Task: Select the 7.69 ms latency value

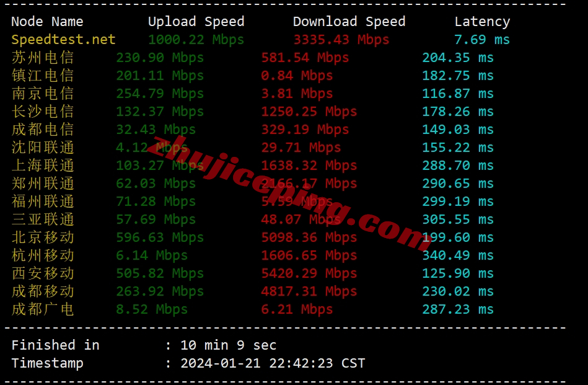Action: point(482,40)
